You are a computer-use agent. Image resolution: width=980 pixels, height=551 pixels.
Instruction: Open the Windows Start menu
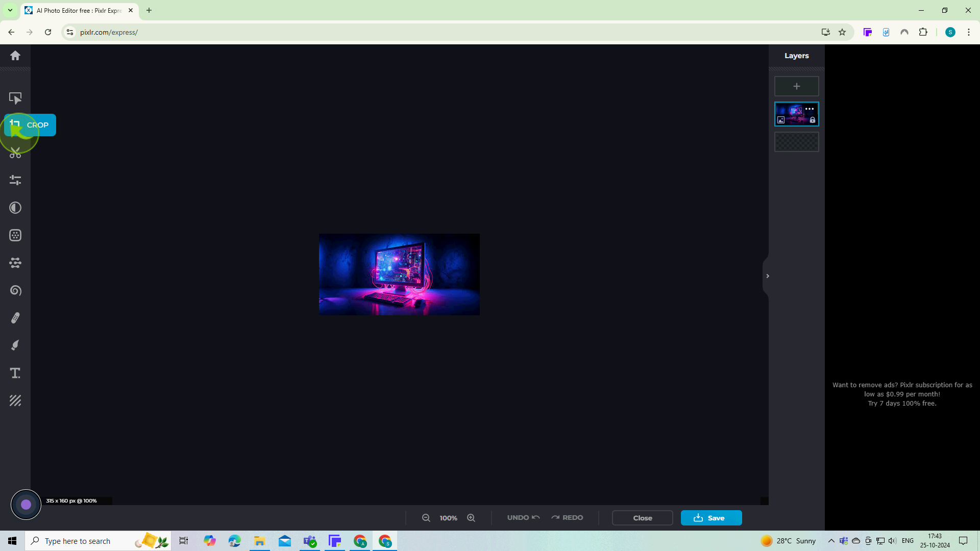click(x=12, y=541)
